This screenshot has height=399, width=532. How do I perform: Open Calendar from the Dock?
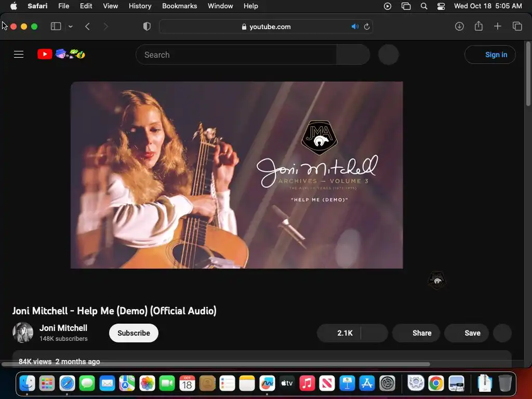187,383
